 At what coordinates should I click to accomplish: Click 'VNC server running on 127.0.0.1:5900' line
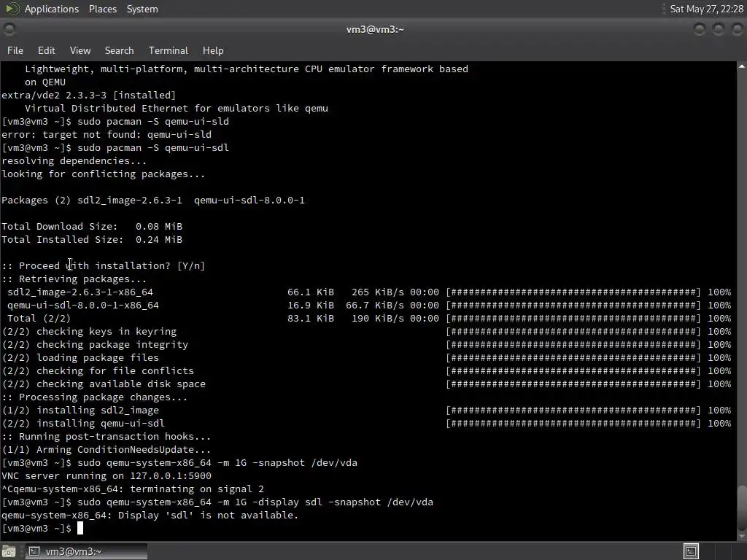[x=107, y=475]
